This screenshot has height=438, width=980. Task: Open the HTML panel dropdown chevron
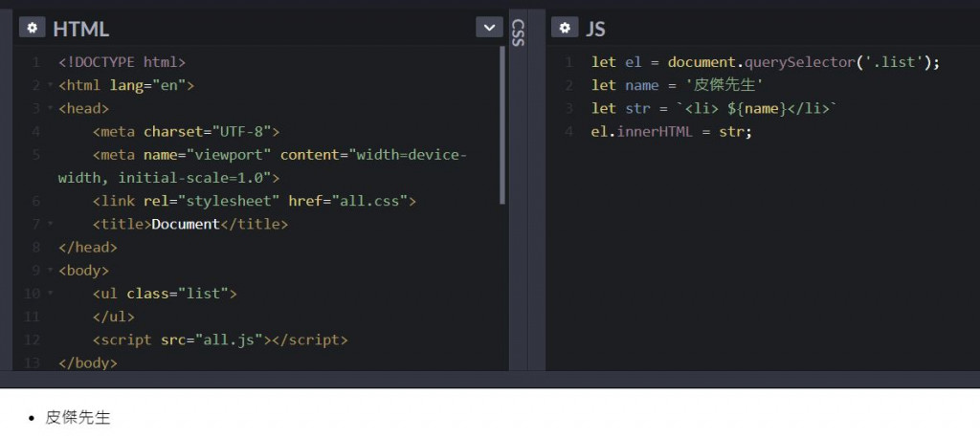pos(489,28)
